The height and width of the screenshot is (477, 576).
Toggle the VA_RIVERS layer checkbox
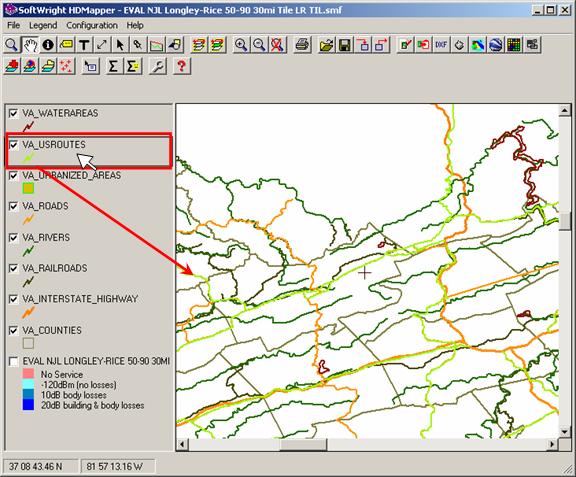(x=13, y=238)
